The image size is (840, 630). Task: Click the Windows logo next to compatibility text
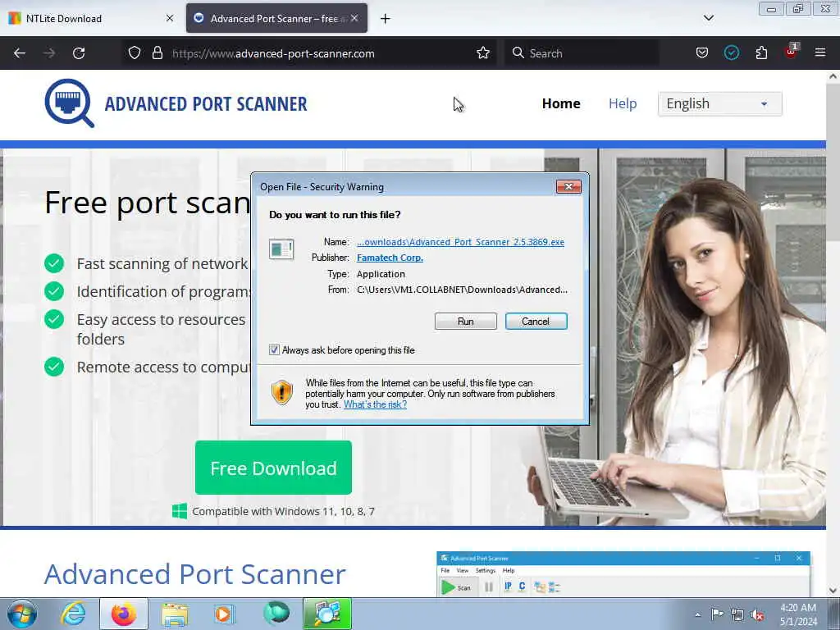pos(180,511)
